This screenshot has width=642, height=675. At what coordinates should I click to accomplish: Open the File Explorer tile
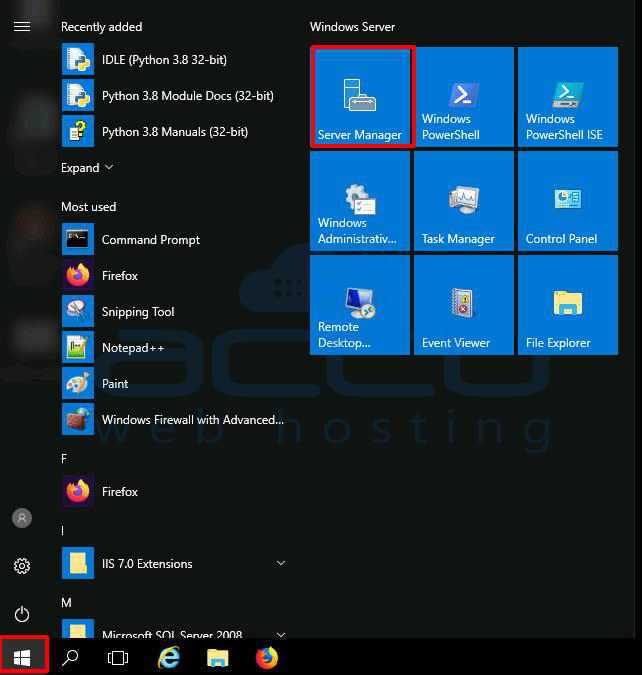[x=568, y=305]
